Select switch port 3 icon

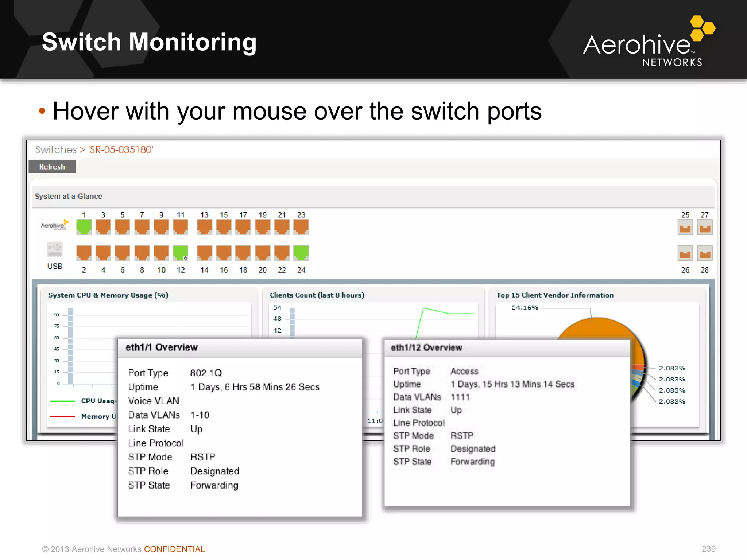tap(103, 227)
